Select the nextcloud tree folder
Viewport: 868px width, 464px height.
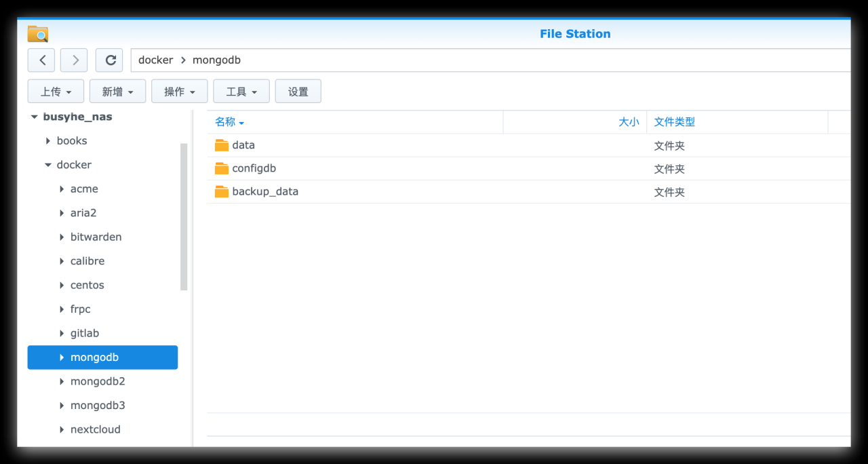pos(96,429)
